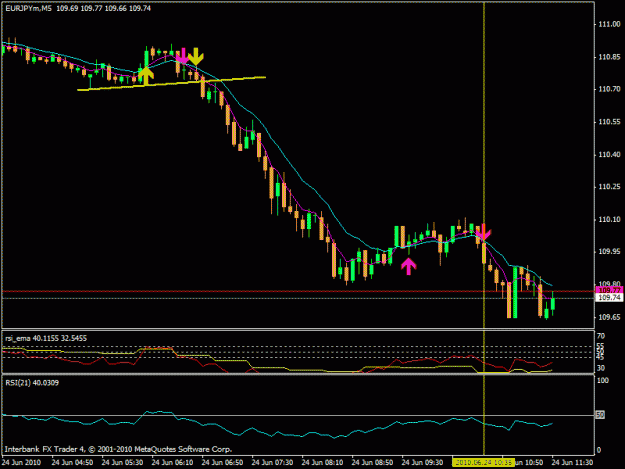
Task: Click the 24 Jun 09:30 time label
Action: point(422,462)
